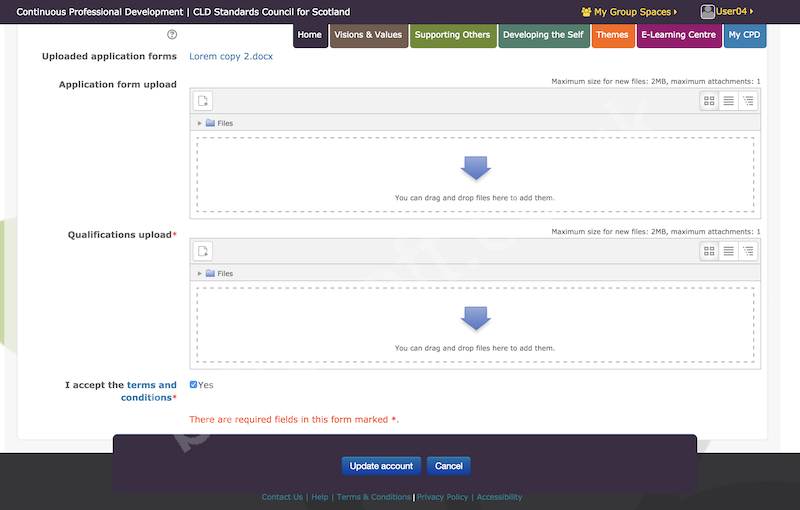This screenshot has width=800, height=510.
Task: Click Qualifications upload drag and drop text
Action: 474,348
